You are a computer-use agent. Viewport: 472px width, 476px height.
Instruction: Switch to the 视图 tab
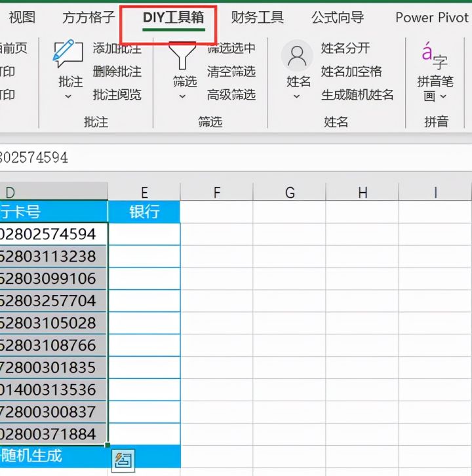(22, 17)
